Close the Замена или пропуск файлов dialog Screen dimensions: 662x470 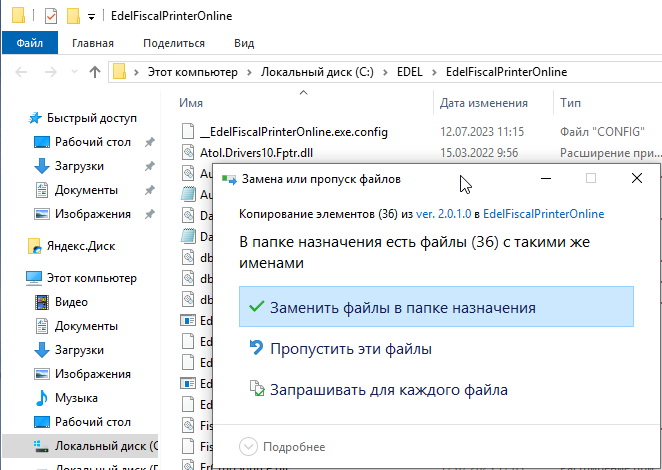tap(637, 178)
